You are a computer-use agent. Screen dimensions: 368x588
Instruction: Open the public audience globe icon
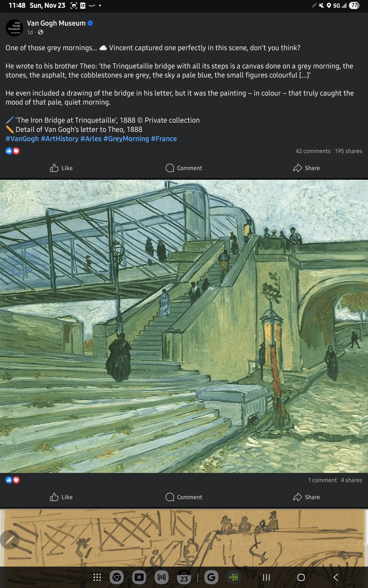(41, 32)
